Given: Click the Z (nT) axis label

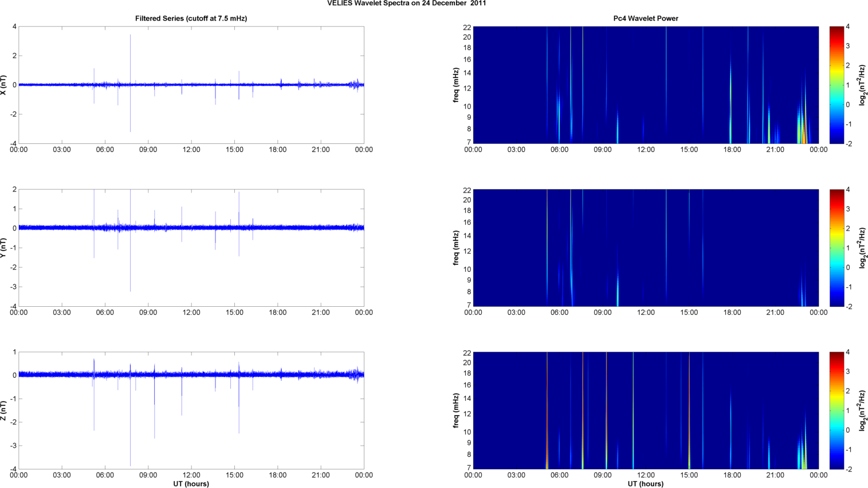Looking at the screenshot, I should pyautogui.click(x=4, y=411).
